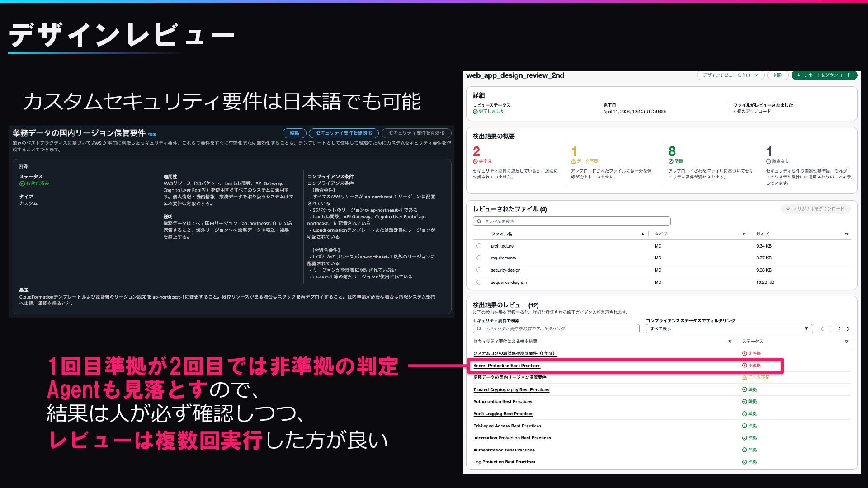Sort セキュリティ要件による検出結果 column arrow
Viewport: 868px width, 488px height.
(730, 341)
